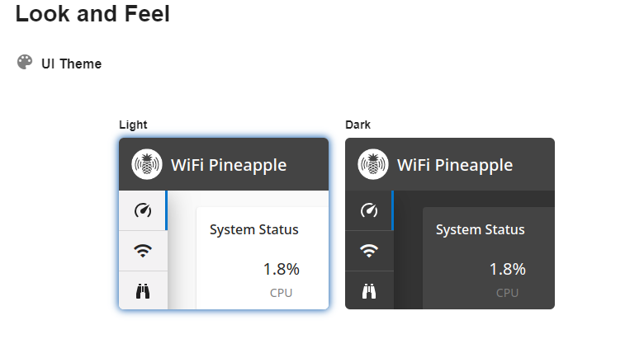The width and height of the screenshot is (644, 344).
Task: Click the pineapple logo in Dark preview
Action: [373, 164]
